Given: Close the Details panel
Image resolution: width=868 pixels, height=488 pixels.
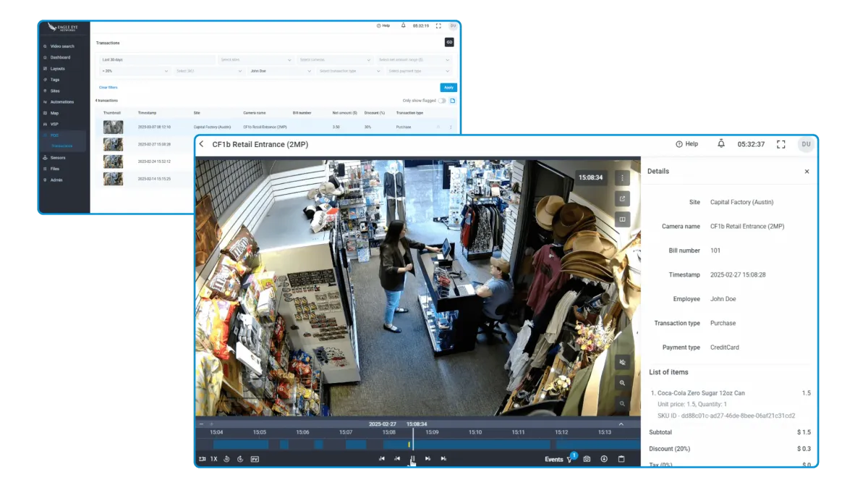Looking at the screenshot, I should coord(807,172).
